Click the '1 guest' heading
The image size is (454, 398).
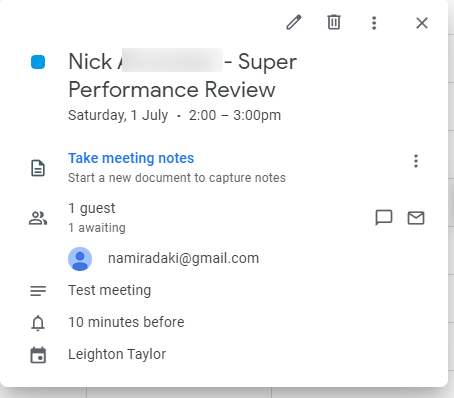(92, 208)
